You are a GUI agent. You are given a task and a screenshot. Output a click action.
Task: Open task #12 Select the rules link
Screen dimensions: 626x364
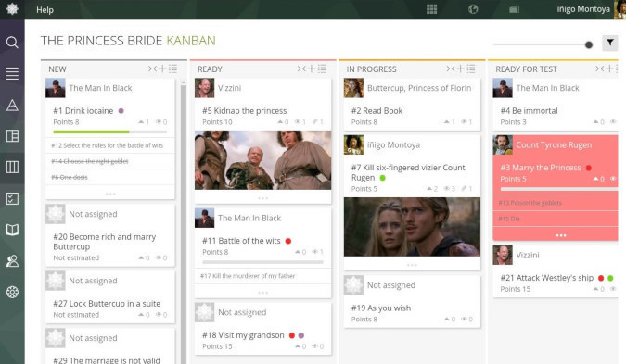107,145
